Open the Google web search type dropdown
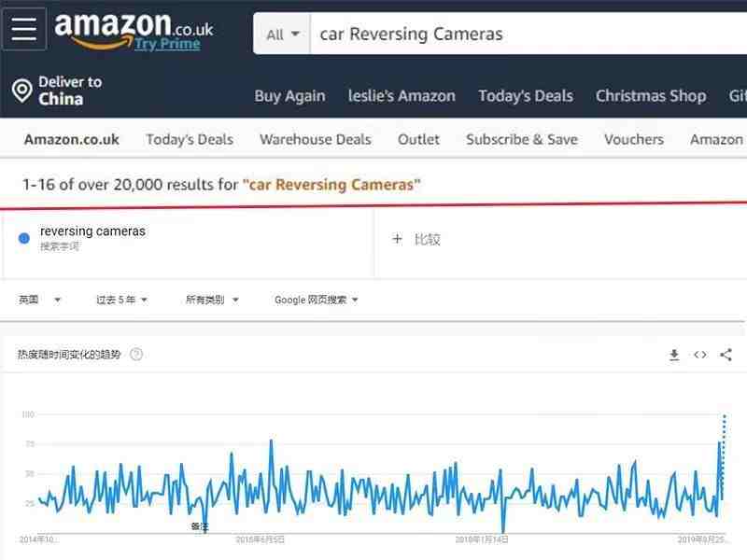The height and width of the screenshot is (560, 747). point(317,300)
